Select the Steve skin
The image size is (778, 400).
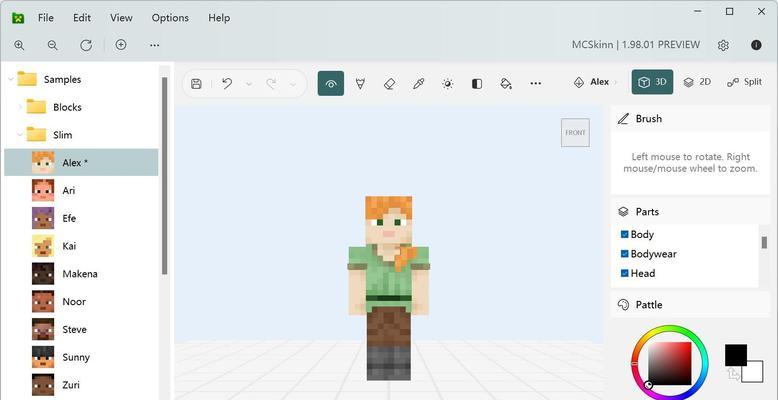81,329
